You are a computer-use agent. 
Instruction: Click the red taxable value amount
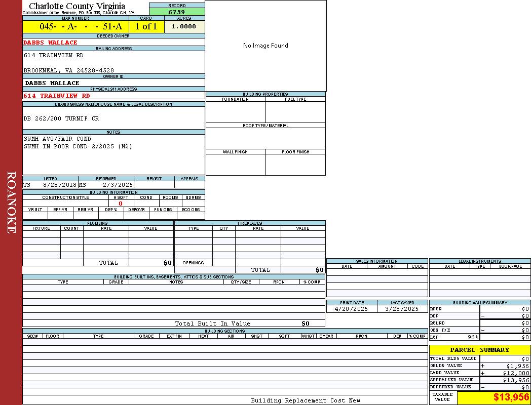pos(511,397)
